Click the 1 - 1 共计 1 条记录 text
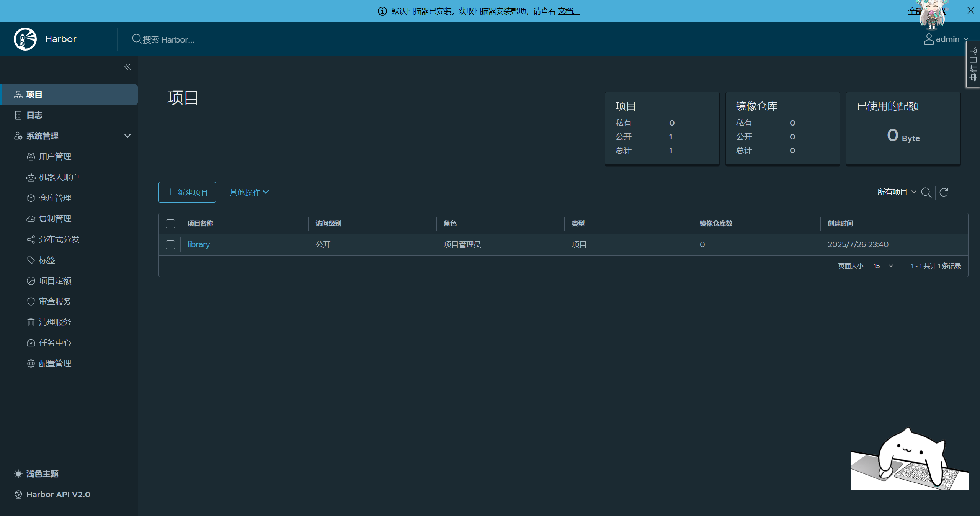 [936, 266]
